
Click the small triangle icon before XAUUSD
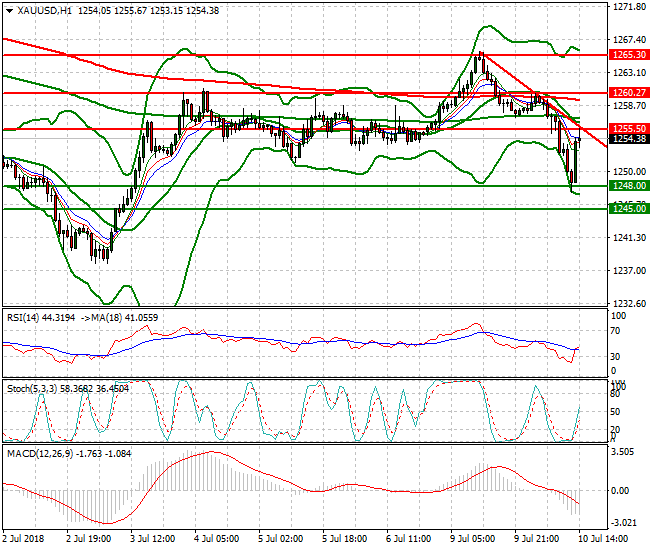pyautogui.click(x=8, y=9)
